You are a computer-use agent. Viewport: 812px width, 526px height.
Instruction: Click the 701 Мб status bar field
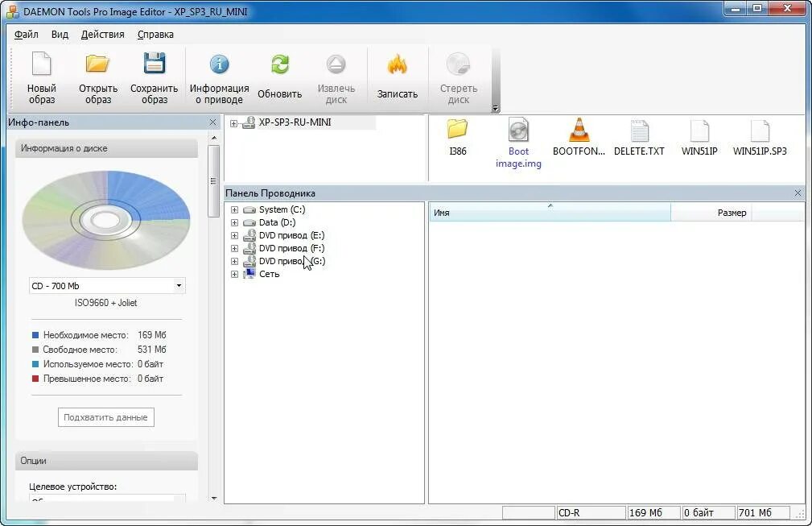762,512
